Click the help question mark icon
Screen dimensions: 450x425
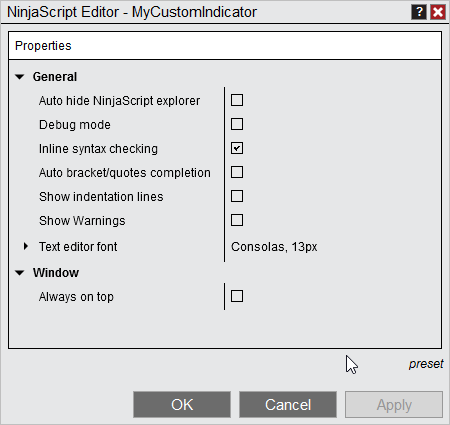click(x=419, y=12)
